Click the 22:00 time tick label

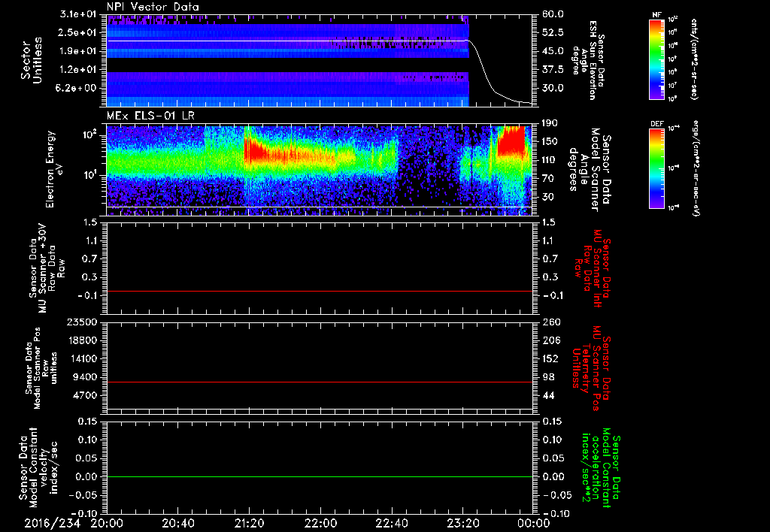[x=320, y=524]
